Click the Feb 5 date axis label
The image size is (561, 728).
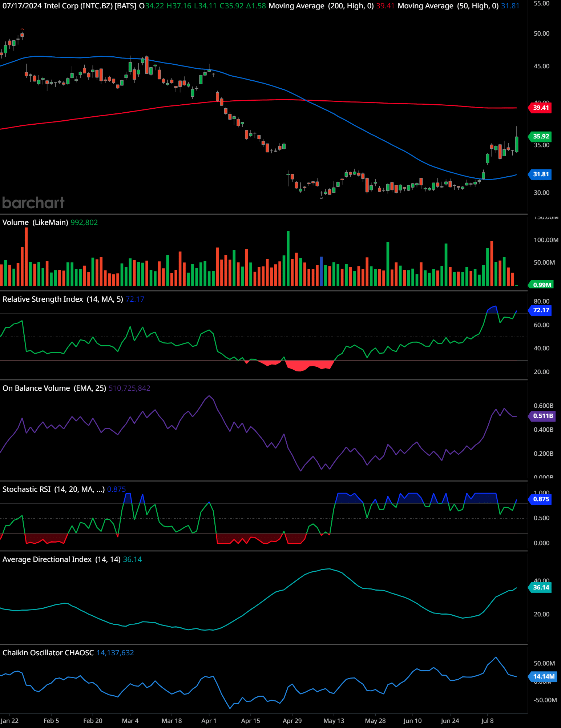point(51,721)
